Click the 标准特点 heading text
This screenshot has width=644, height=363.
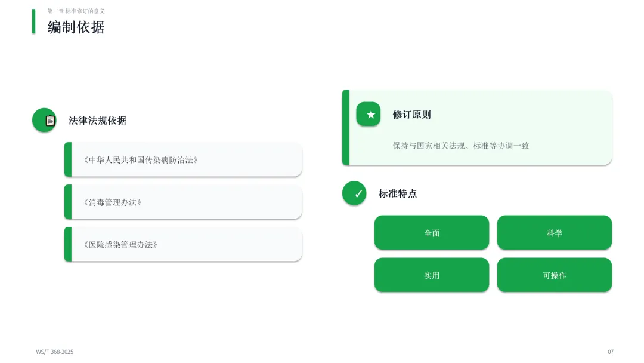point(398,193)
